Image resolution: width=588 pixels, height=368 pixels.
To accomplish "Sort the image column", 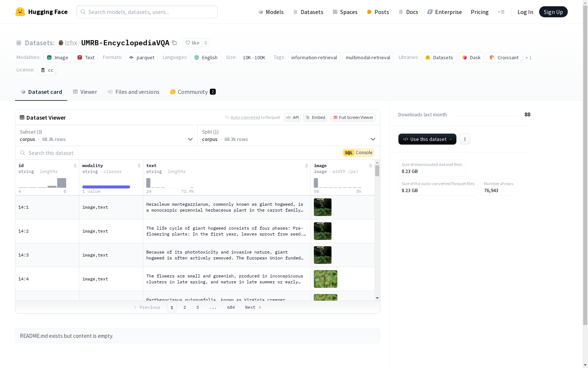I will click(x=370, y=166).
